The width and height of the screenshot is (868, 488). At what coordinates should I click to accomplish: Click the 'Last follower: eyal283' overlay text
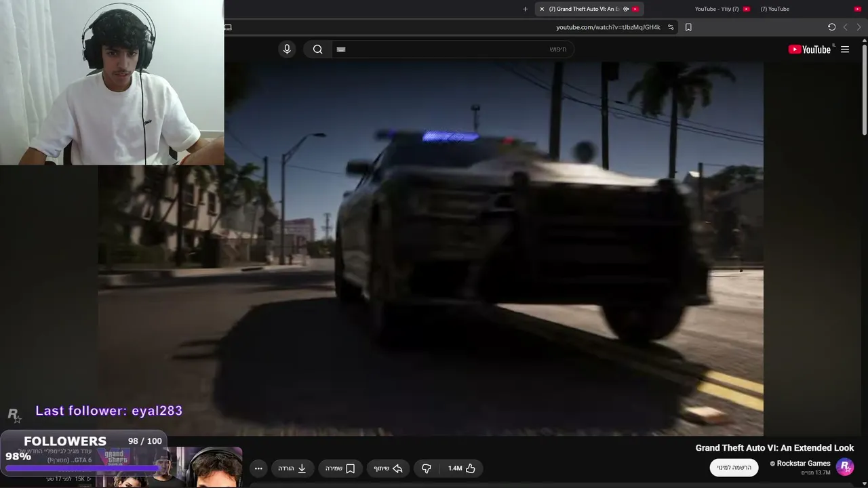pos(108,411)
